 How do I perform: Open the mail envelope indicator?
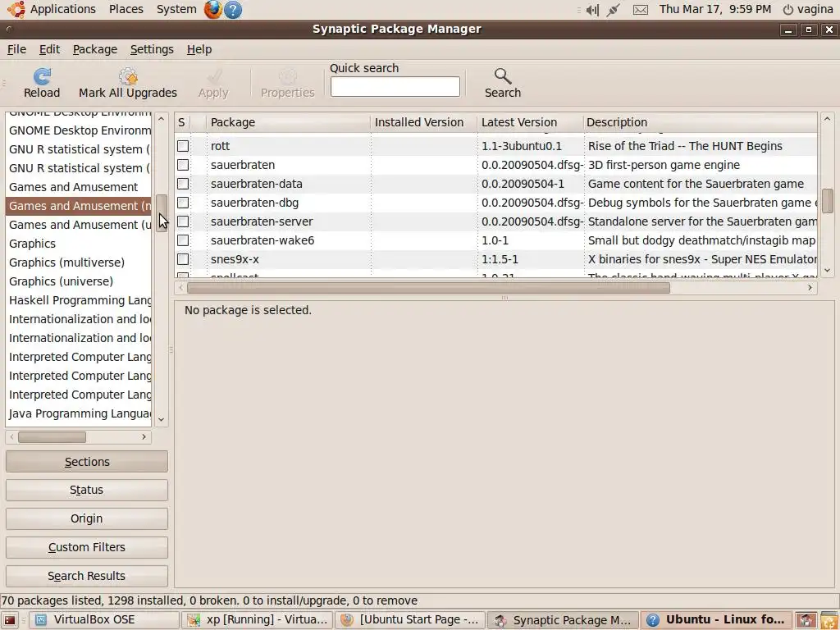point(641,10)
